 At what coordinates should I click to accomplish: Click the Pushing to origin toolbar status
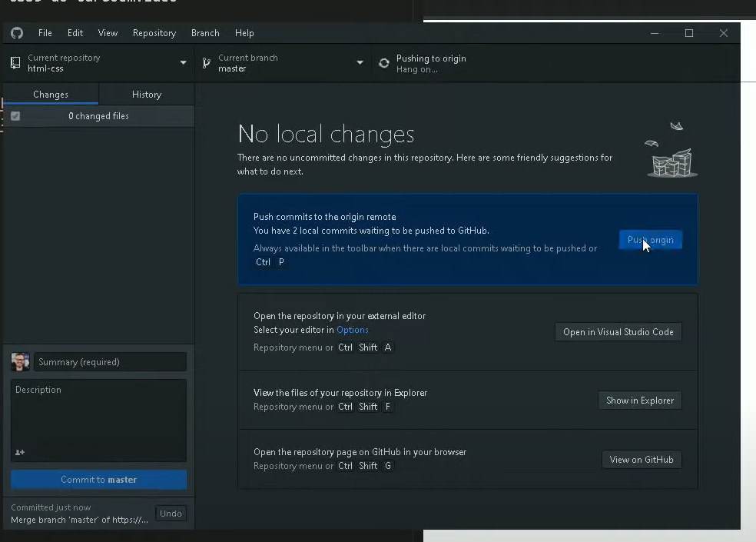click(430, 63)
